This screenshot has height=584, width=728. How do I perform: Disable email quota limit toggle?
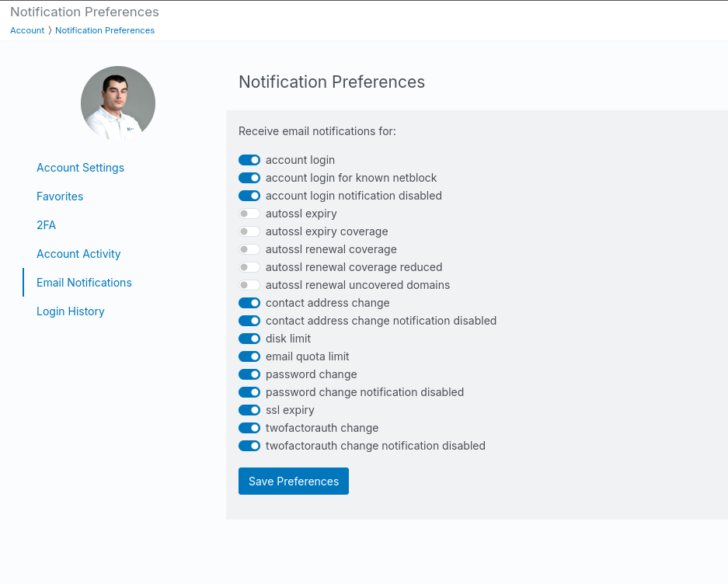(x=249, y=356)
